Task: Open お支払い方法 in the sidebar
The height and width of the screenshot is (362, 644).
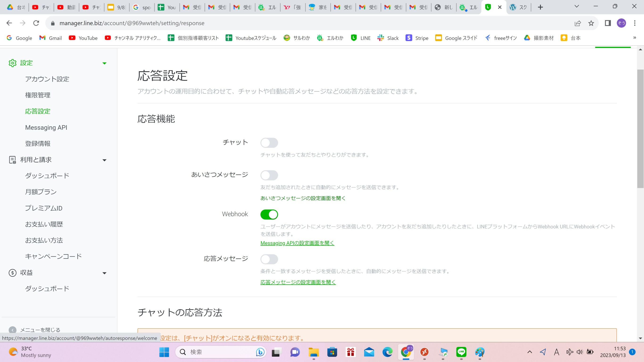Action: click(44, 240)
